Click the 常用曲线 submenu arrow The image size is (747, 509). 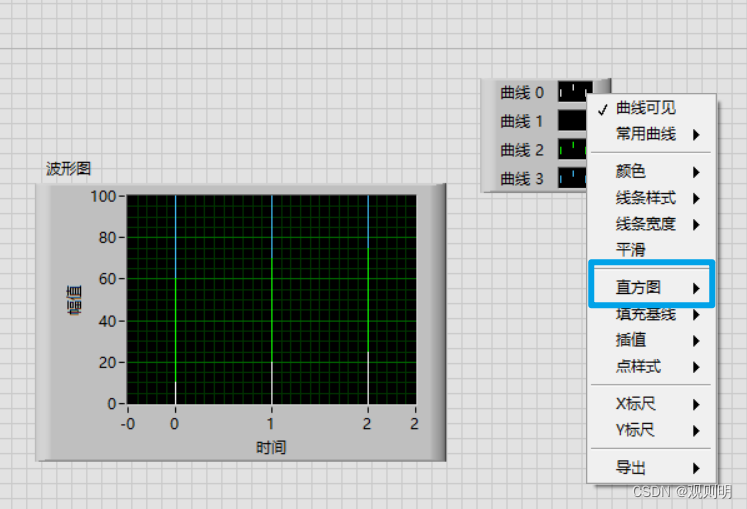696,135
